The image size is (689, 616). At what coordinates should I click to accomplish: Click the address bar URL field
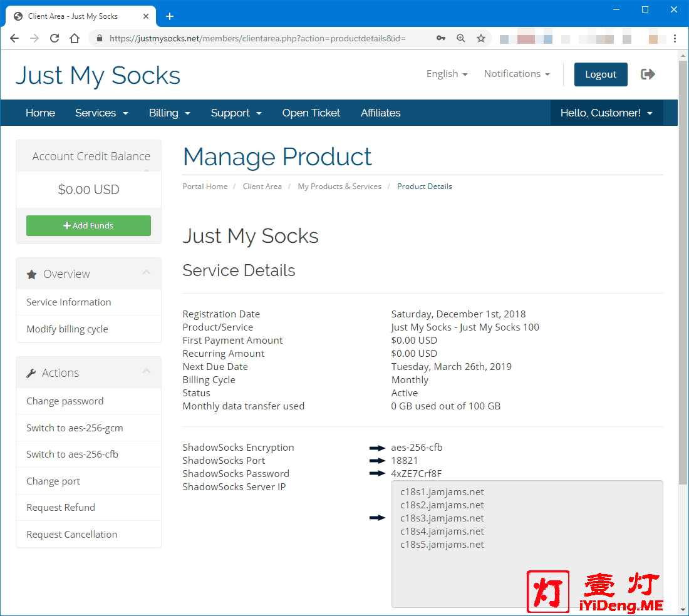(x=257, y=38)
